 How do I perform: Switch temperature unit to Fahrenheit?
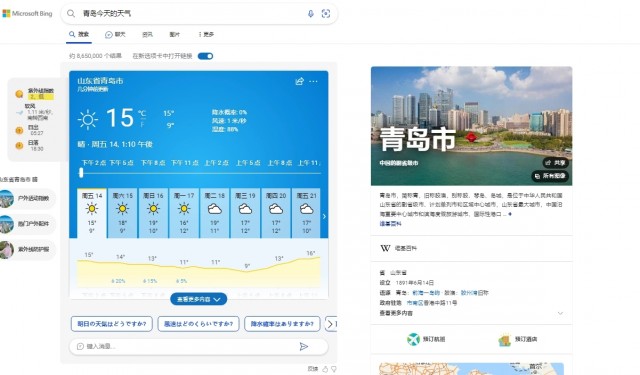pyautogui.click(x=142, y=124)
